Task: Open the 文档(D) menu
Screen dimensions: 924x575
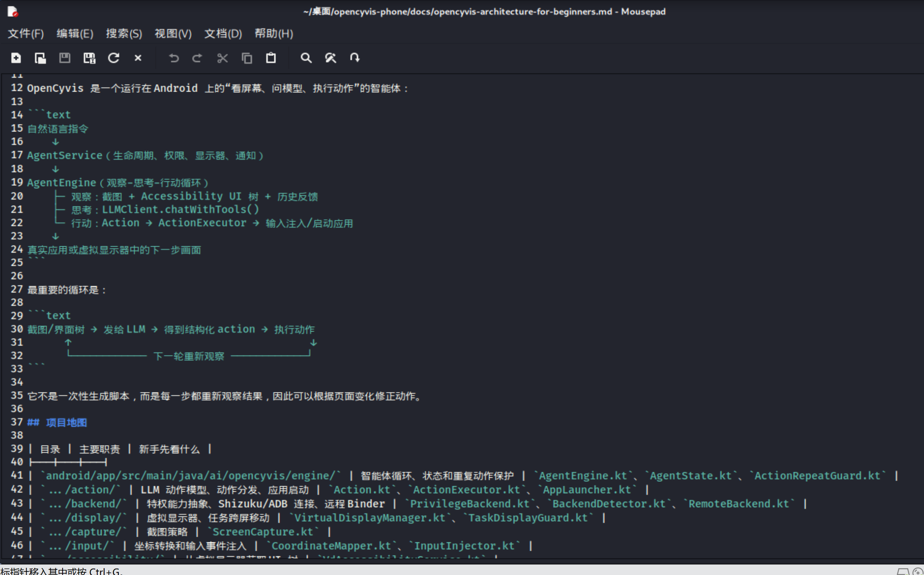Action: tap(223, 33)
